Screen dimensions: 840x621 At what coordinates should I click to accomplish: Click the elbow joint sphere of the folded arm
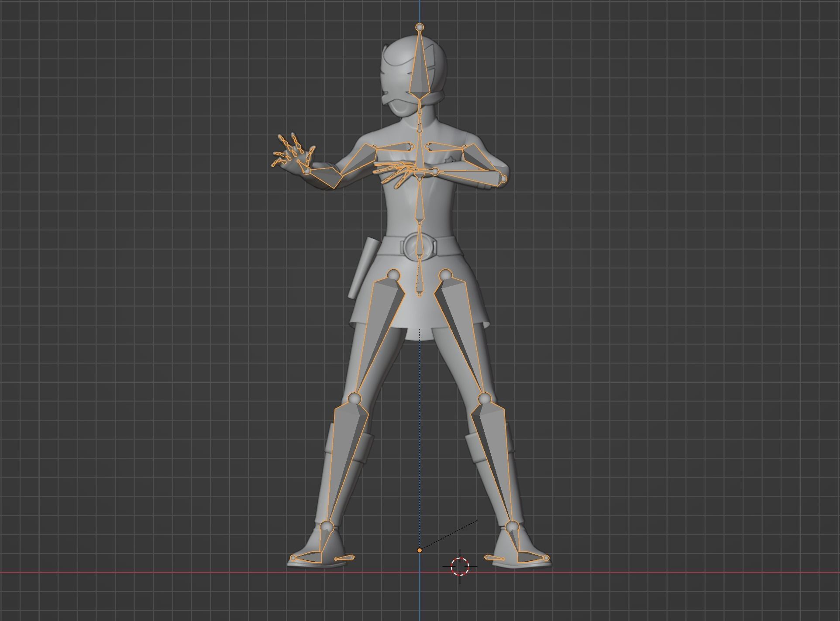pos(503,179)
